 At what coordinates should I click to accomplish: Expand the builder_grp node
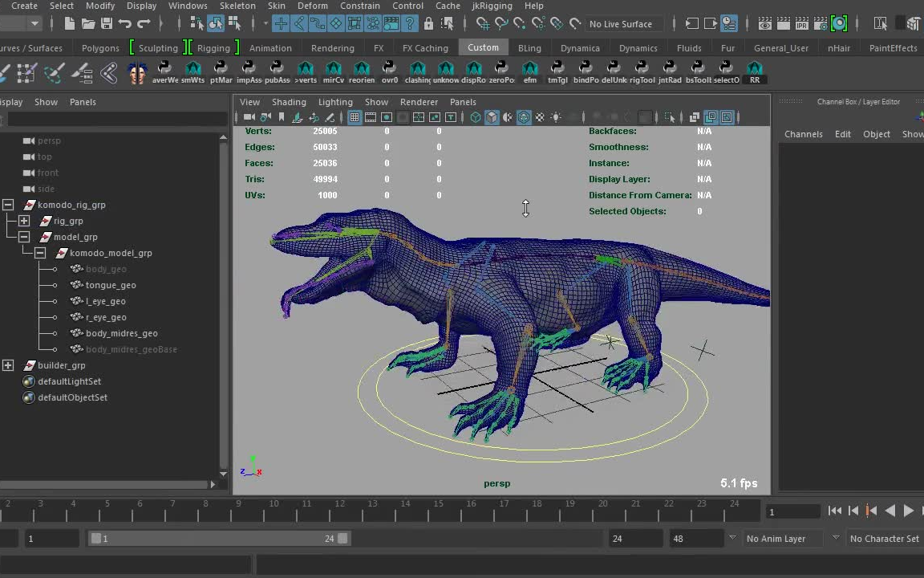click(8, 365)
